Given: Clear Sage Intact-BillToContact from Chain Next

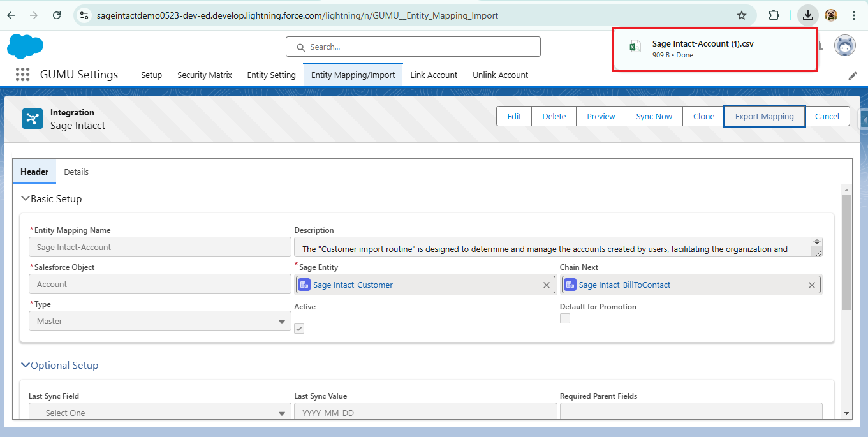Looking at the screenshot, I should pyautogui.click(x=811, y=285).
